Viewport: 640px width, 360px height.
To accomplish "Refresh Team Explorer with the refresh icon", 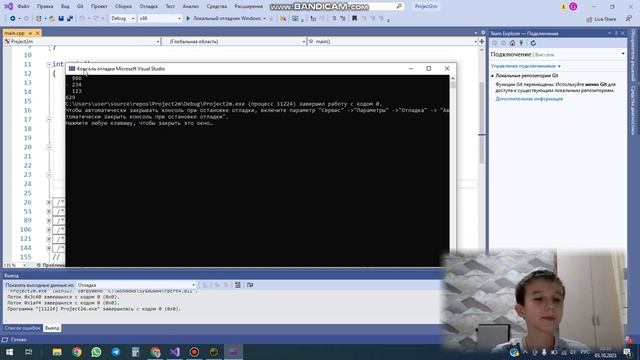I will [x=533, y=43].
